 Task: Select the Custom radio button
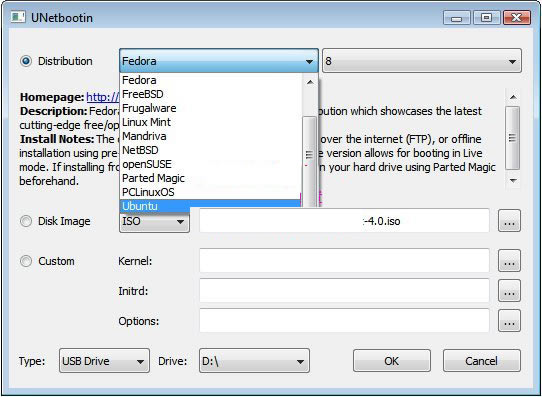point(26,261)
